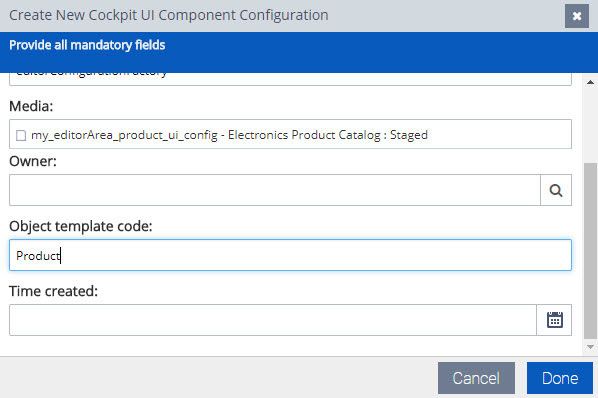Screen dimensions: 598x398
Task: Click the Owner label
Action: [x=33, y=161]
